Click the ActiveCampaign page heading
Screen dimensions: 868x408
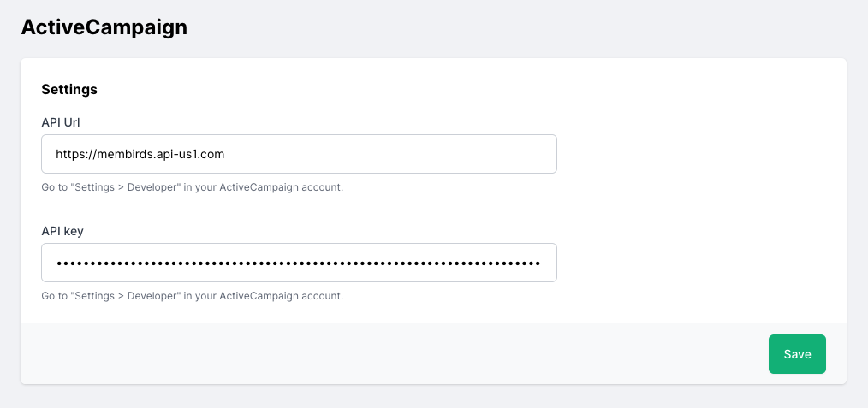[104, 27]
